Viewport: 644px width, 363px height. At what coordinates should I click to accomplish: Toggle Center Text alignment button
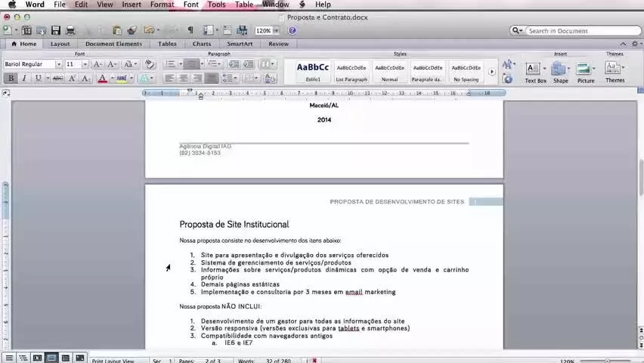point(183,78)
